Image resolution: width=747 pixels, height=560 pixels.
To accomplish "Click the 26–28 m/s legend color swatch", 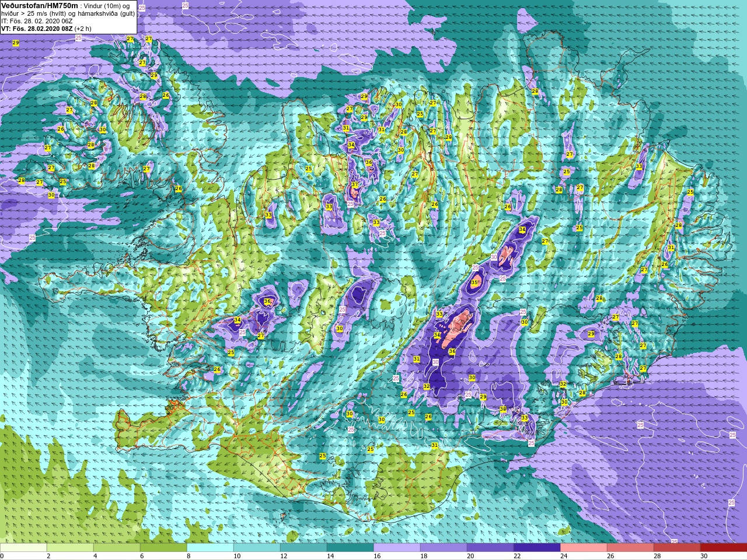I will (x=630, y=547).
